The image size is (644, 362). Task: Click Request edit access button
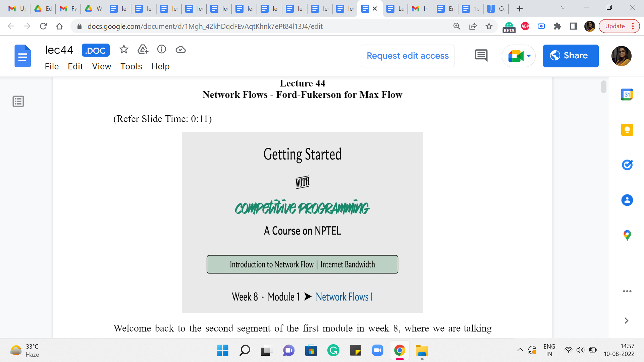(x=408, y=56)
